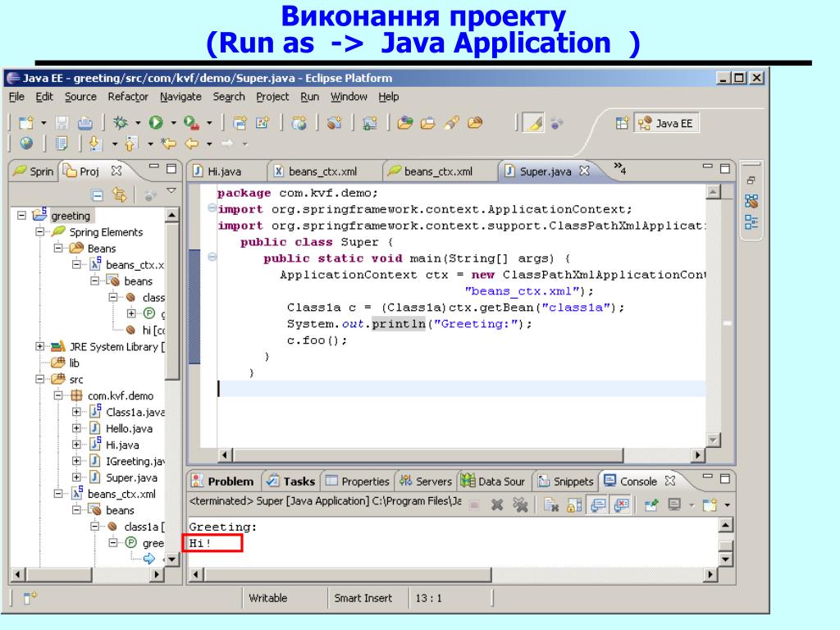
Task: Open the Debug dropdown arrow
Action: [x=138, y=123]
